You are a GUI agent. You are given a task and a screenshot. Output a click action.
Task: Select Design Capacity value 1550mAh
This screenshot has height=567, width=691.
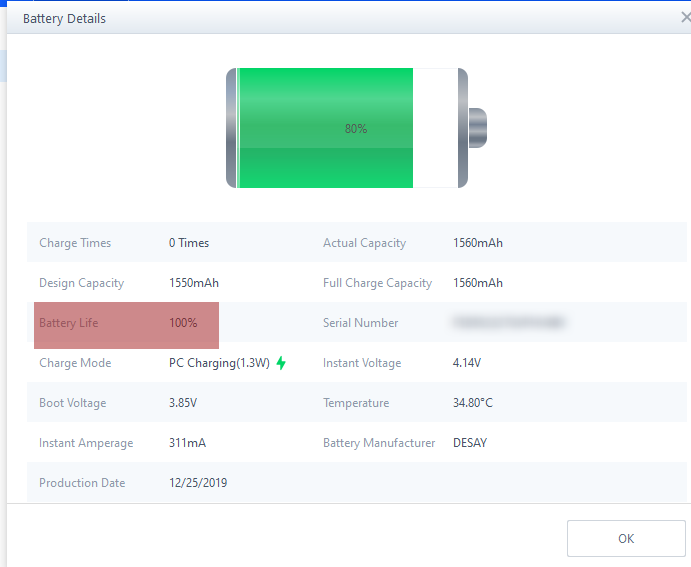coord(194,283)
